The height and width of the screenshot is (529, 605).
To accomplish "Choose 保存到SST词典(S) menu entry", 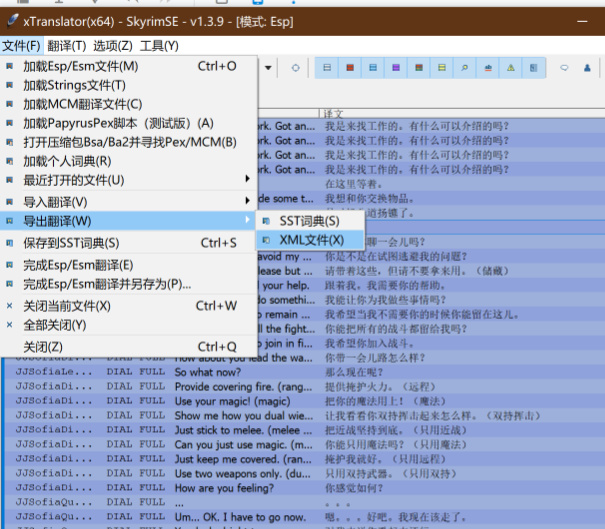I will point(128,243).
